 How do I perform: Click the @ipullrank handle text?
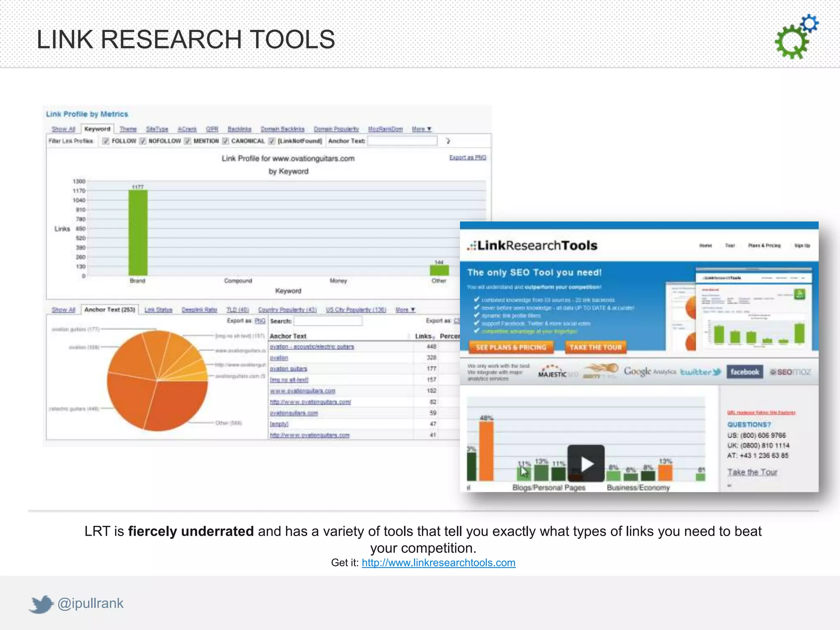(90, 603)
